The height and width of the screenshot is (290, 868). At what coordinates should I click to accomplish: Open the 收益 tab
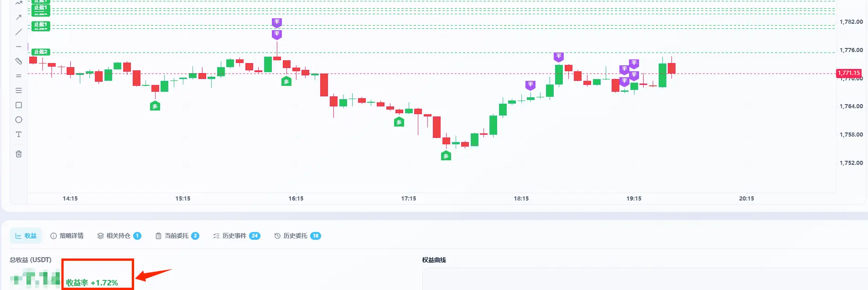pyautogui.click(x=26, y=236)
